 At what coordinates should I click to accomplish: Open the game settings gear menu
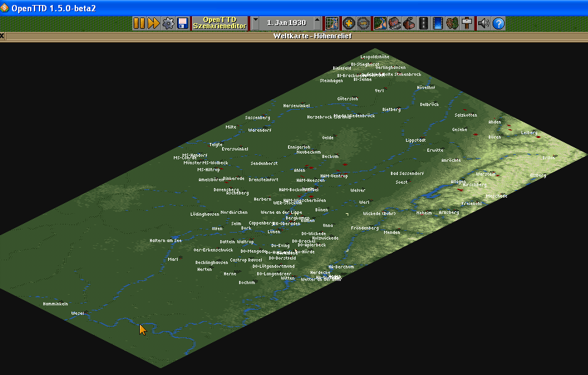click(x=168, y=23)
